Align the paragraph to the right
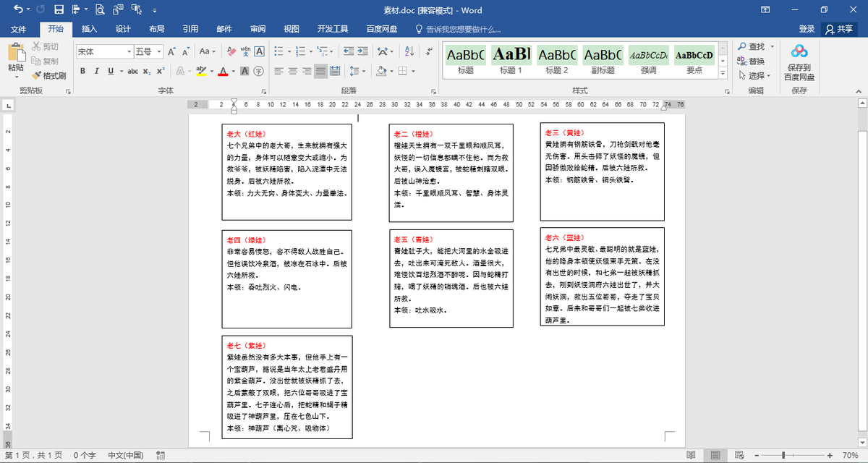This screenshot has width=868, height=463. point(306,71)
